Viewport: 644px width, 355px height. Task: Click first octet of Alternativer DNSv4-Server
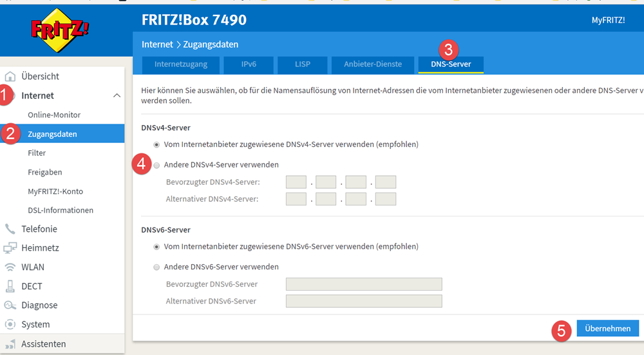coord(296,199)
